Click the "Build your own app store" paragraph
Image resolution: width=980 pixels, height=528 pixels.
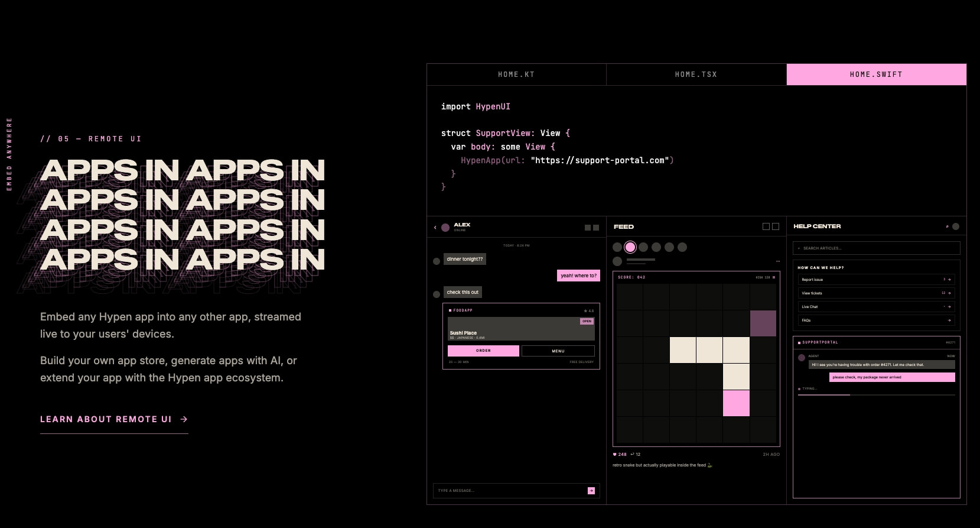coord(168,369)
